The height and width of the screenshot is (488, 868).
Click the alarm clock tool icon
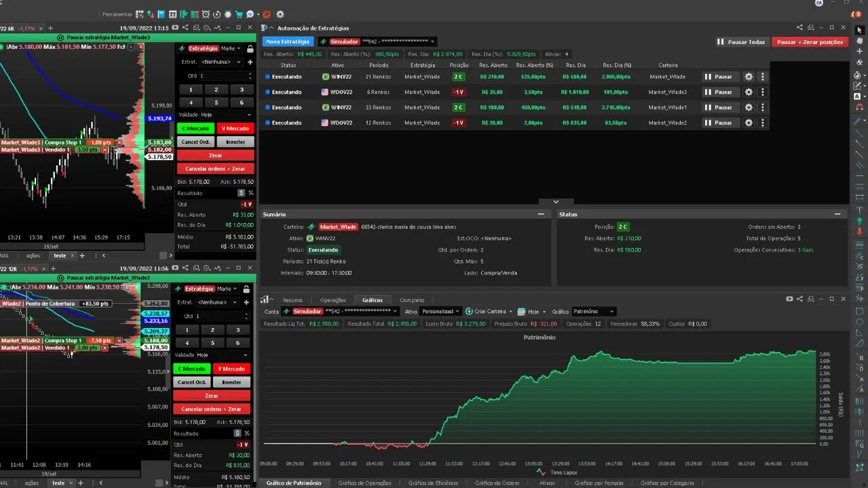coord(205,14)
